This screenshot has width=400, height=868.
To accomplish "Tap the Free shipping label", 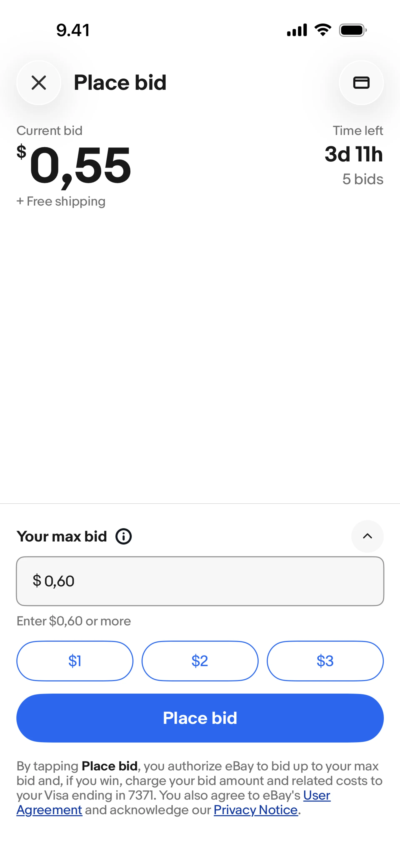I will [61, 201].
